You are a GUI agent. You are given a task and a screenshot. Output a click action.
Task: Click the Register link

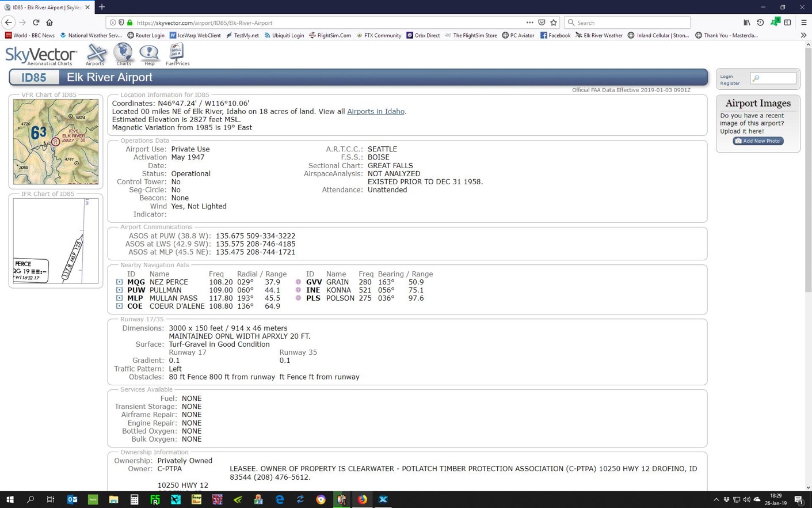click(730, 83)
